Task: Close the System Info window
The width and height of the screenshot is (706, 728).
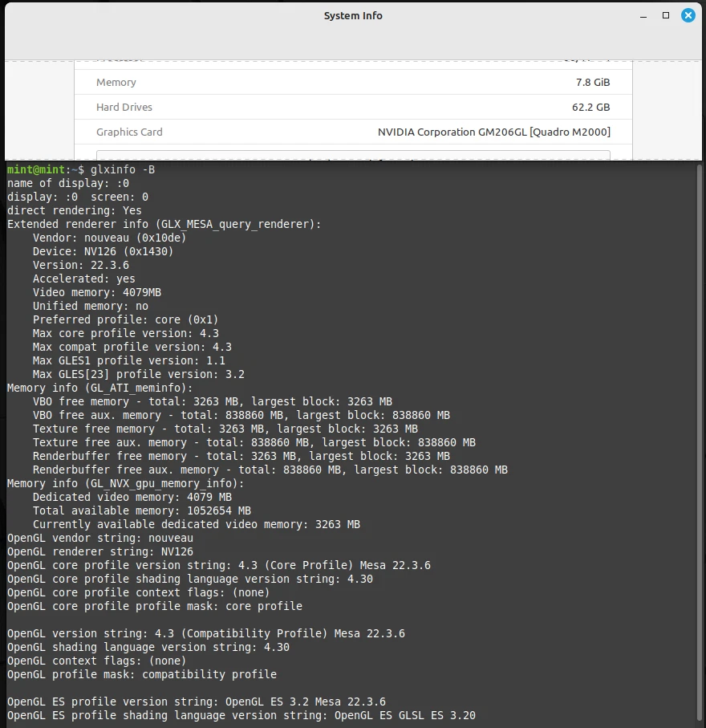Action: pos(688,14)
